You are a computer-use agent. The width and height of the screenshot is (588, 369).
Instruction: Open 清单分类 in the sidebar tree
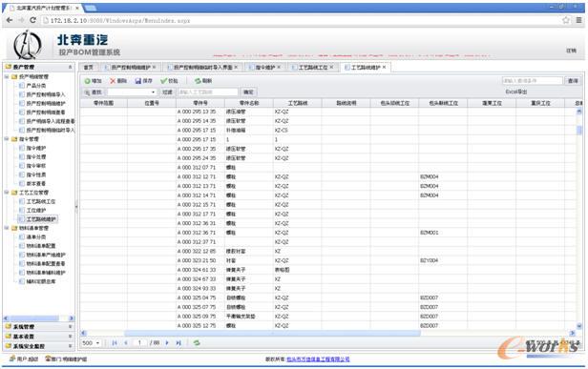tap(36, 237)
